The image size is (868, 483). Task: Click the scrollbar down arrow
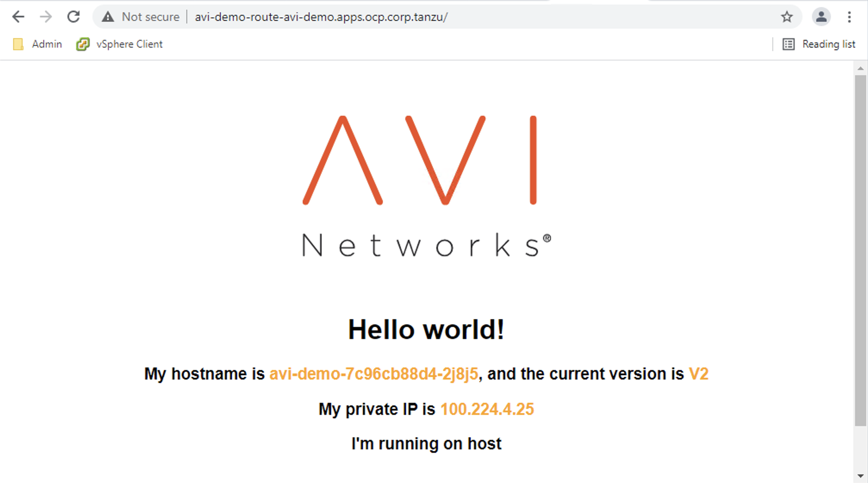pyautogui.click(x=860, y=476)
